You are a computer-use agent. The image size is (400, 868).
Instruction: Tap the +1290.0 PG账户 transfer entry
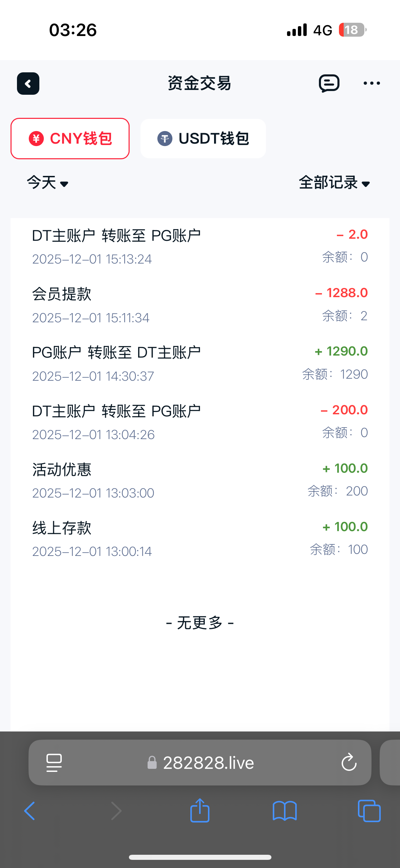[199, 363]
